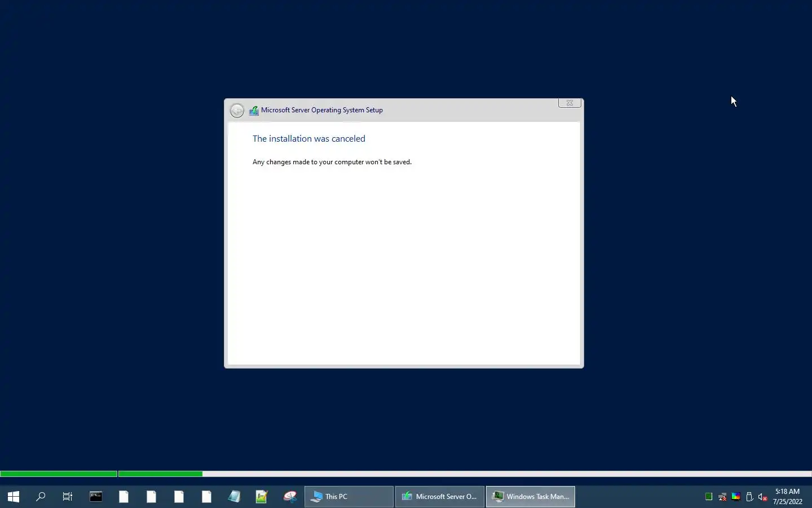The height and width of the screenshot is (508, 812).
Task: Click the "The installation was canceled" heading
Action: point(309,139)
